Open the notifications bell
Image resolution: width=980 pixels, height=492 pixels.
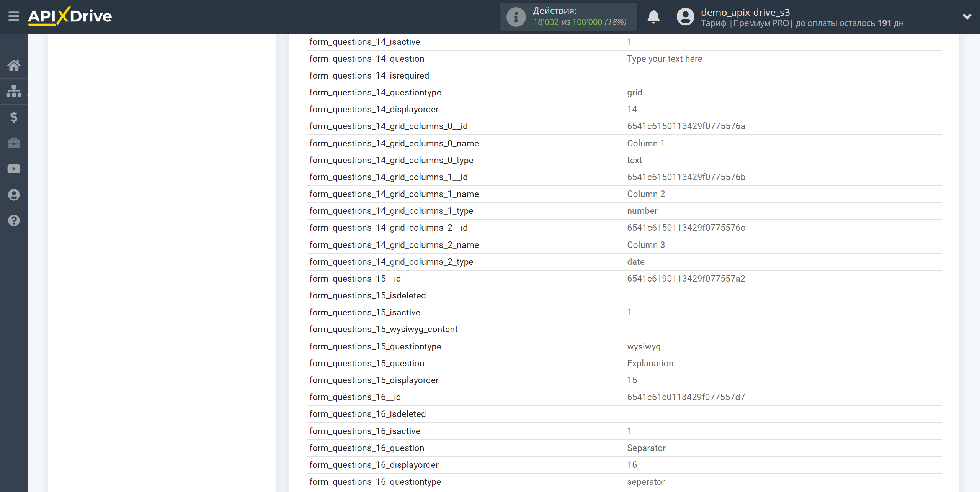coord(653,17)
